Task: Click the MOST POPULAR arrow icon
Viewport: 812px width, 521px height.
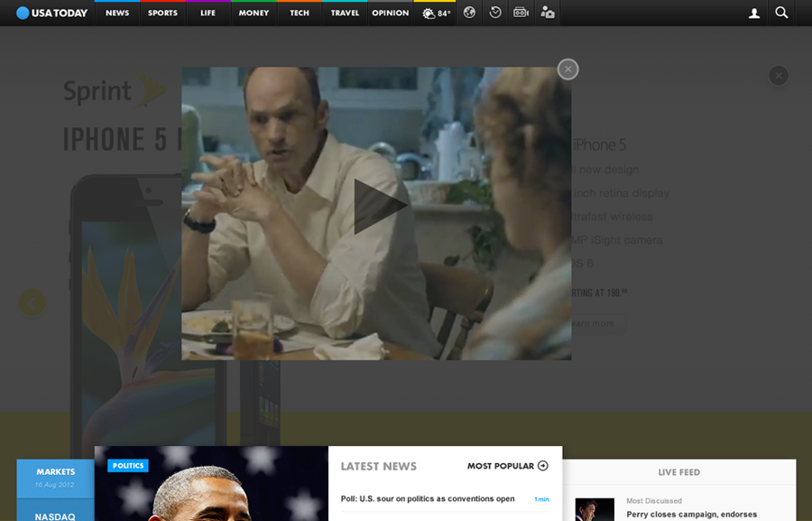Action: (543, 466)
